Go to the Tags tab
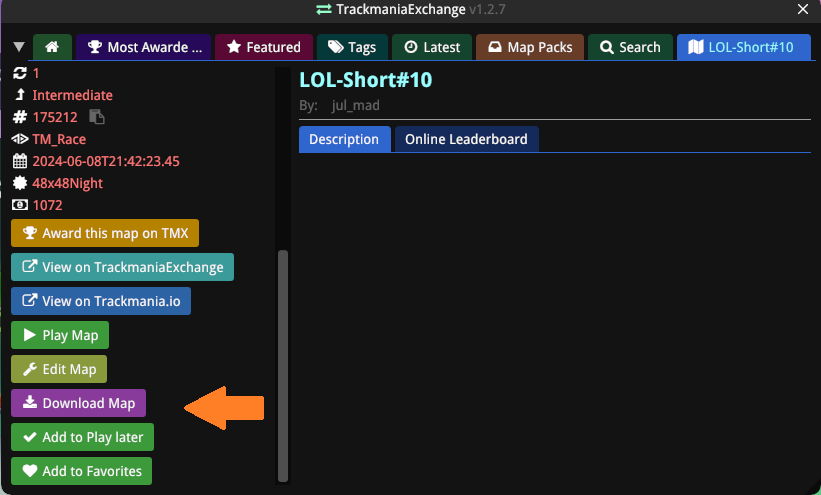This screenshot has width=821, height=495. (x=350, y=47)
